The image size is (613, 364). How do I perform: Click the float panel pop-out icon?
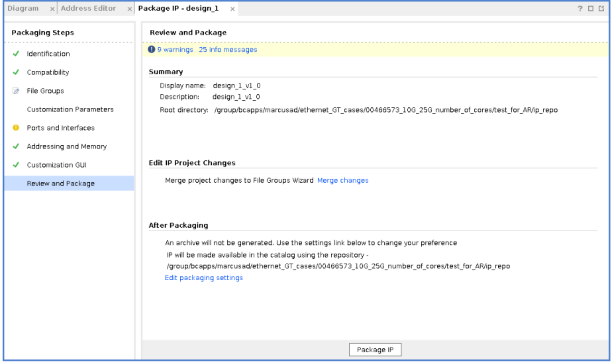click(601, 9)
